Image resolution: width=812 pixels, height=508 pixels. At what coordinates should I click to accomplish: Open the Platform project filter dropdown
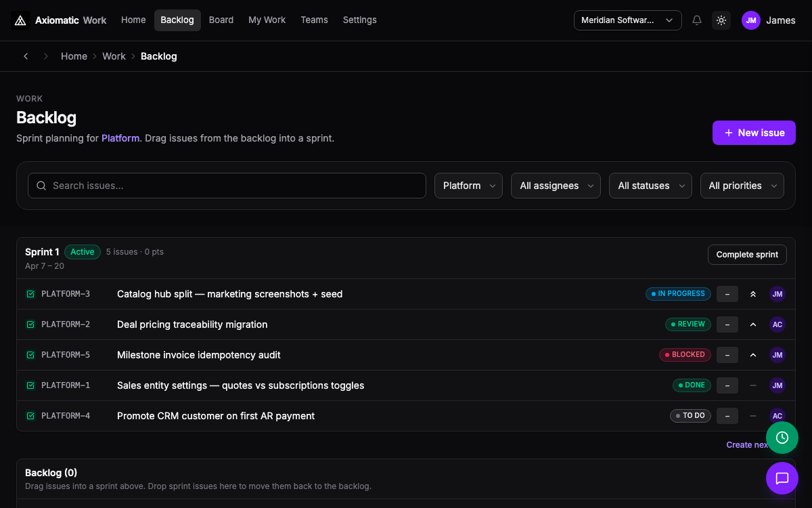tap(468, 186)
